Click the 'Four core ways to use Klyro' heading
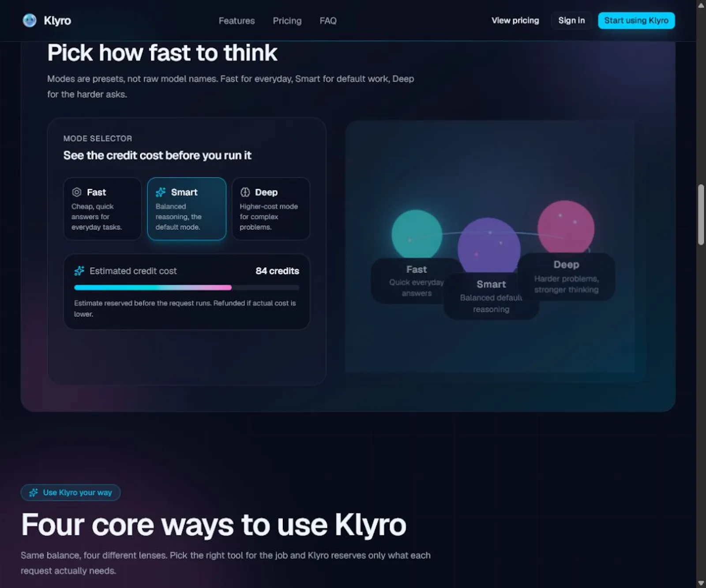This screenshot has width=706, height=588. click(214, 524)
